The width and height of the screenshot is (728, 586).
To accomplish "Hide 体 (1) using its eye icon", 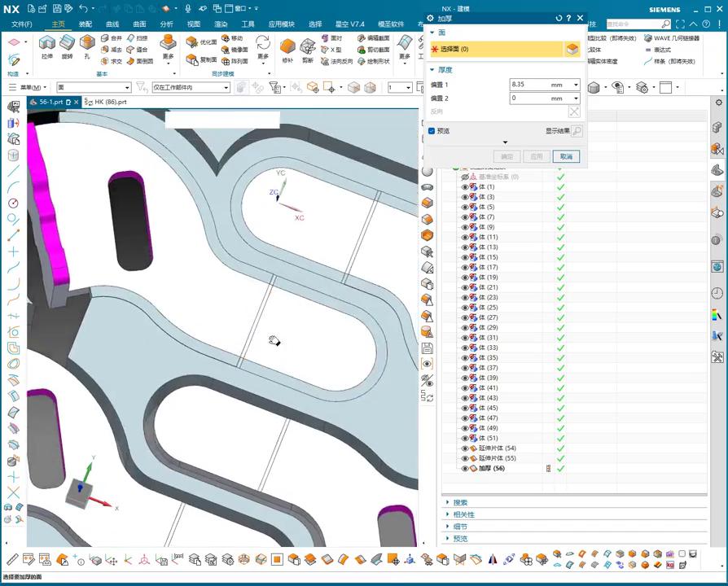I will (466, 187).
